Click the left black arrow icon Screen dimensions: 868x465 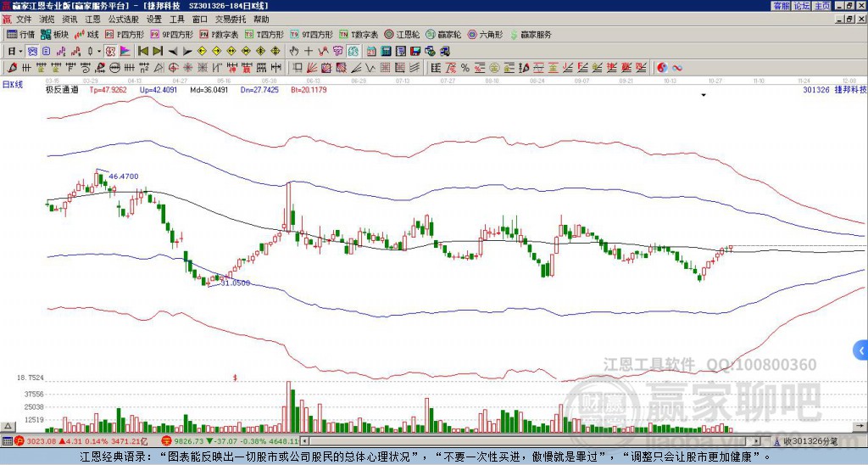point(173,52)
